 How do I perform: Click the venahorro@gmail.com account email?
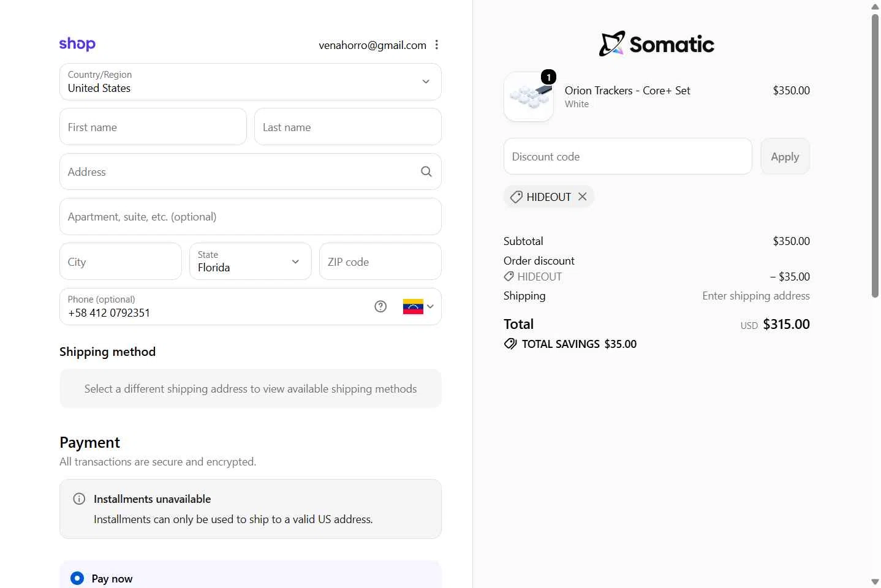point(372,45)
